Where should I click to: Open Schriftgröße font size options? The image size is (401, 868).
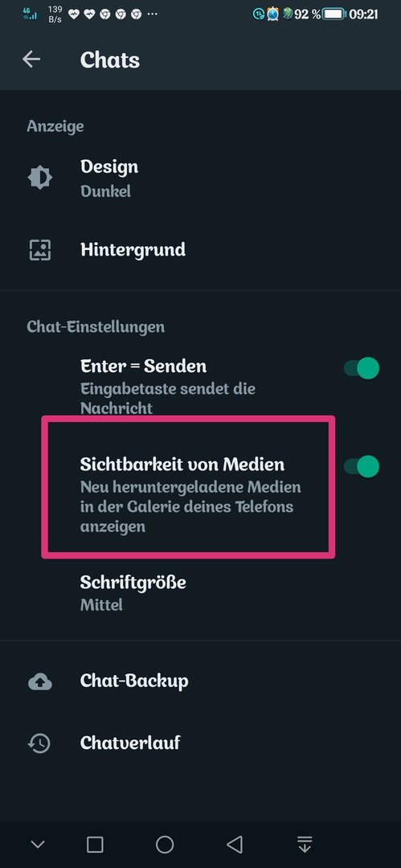(201, 593)
